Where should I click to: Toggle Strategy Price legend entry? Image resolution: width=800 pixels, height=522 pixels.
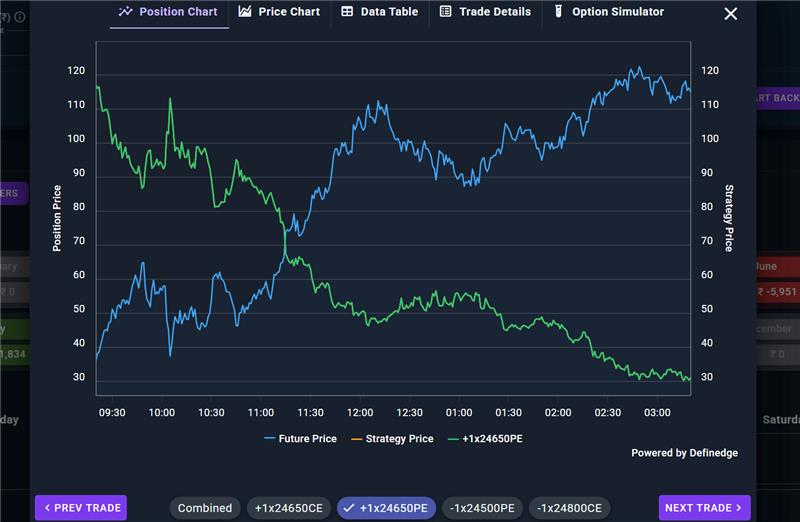392,439
